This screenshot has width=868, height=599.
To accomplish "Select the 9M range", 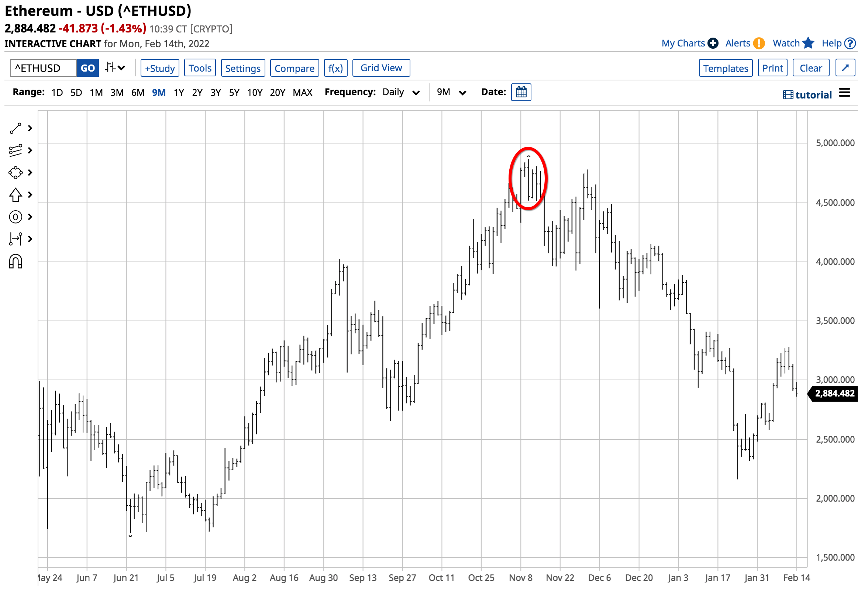I will pos(159,92).
